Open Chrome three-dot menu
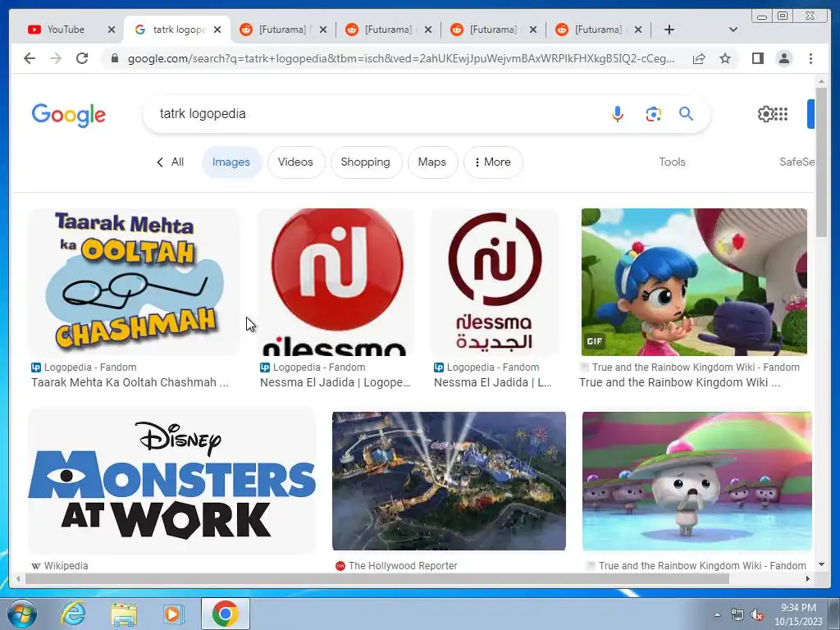 [x=810, y=58]
